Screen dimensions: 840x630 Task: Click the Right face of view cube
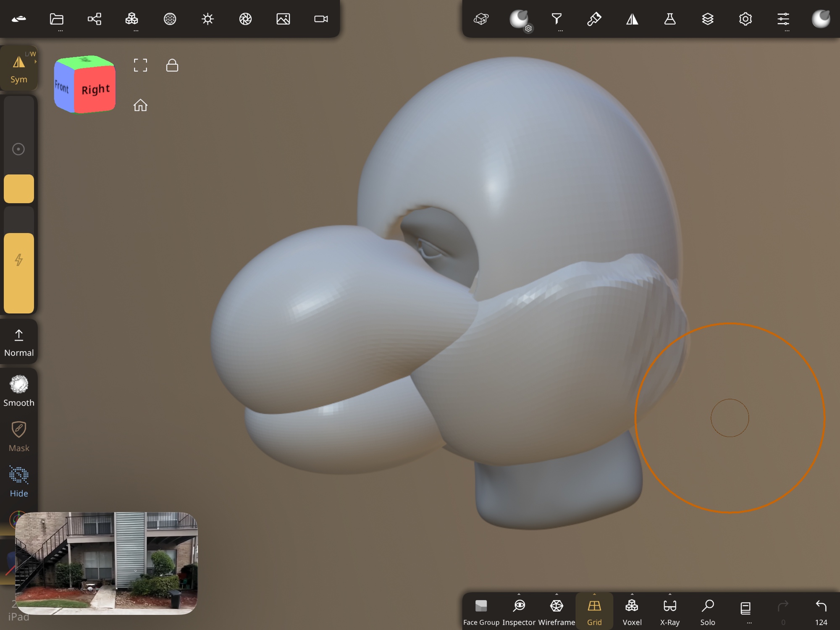click(95, 89)
